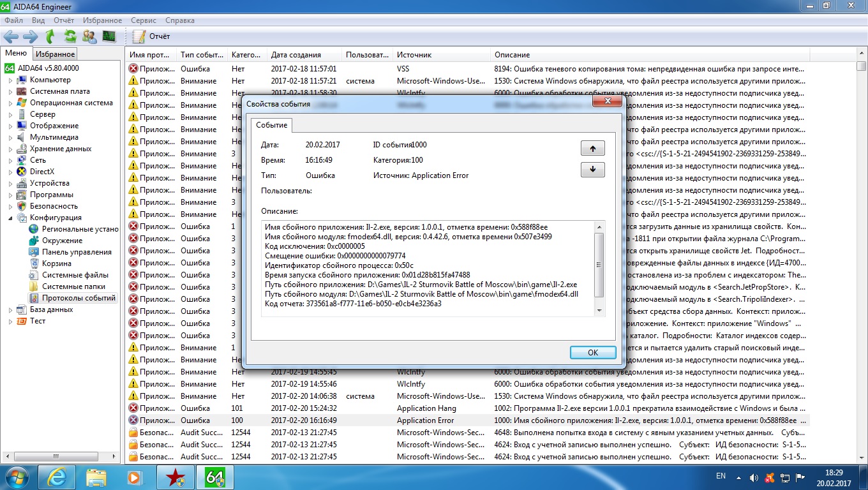Click the Сеть tree icon
The height and width of the screenshot is (490, 868).
click(x=22, y=160)
